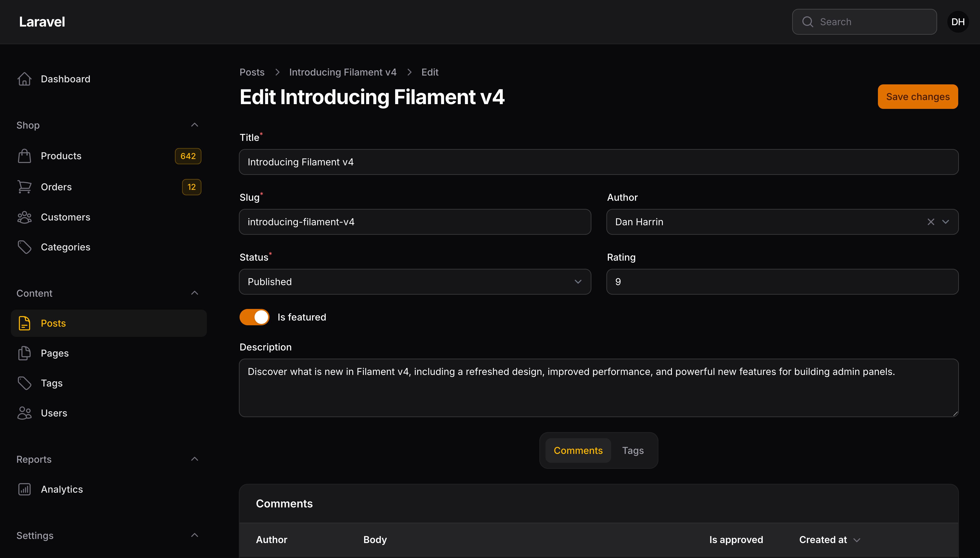This screenshot has width=980, height=558.
Task: Sort by the Created at column
Action: pyautogui.click(x=829, y=540)
